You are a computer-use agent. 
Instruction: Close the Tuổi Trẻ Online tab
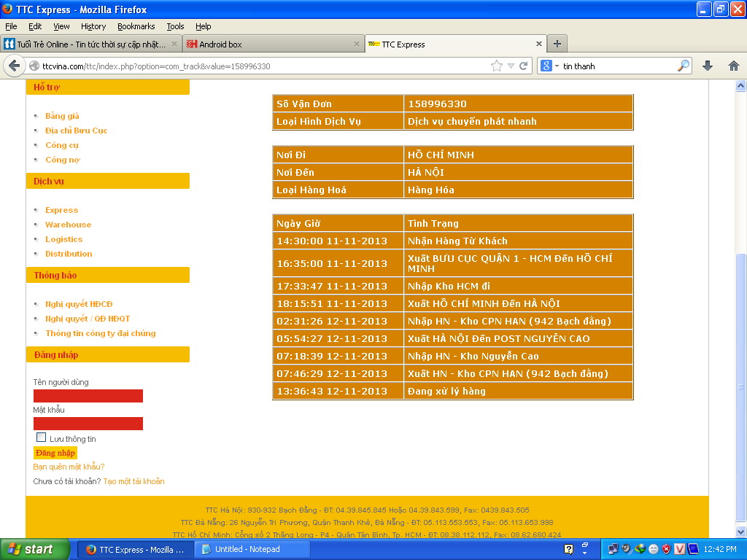(x=174, y=44)
